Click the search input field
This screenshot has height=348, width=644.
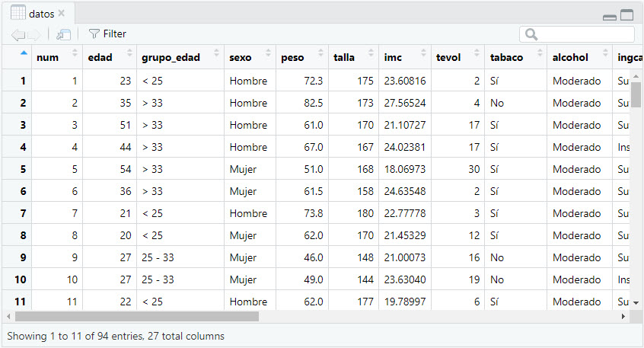pos(582,34)
